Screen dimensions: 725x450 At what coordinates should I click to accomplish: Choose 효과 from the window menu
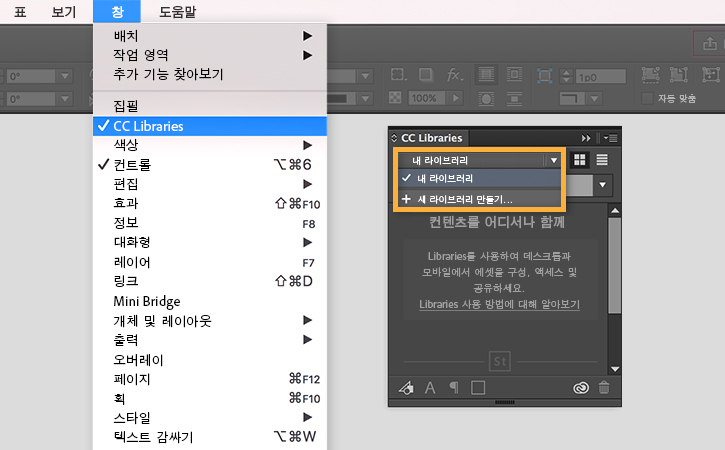coord(210,203)
